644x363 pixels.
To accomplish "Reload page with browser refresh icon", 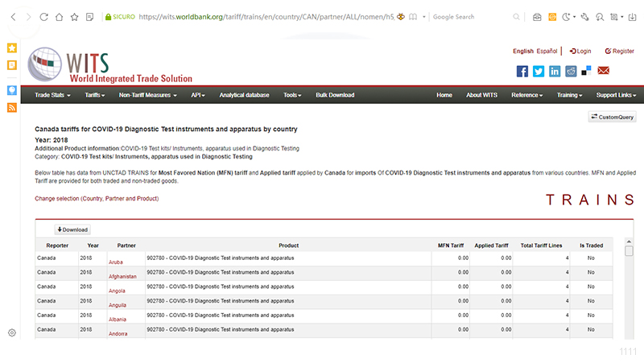I will point(43,16).
